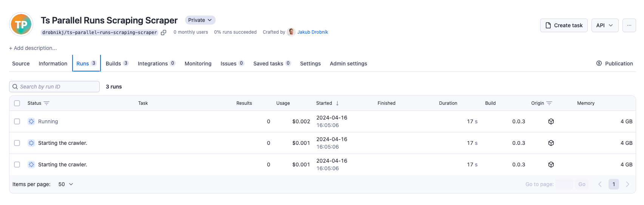Click the next page arrow in pagination
644x205 pixels.
627,184
